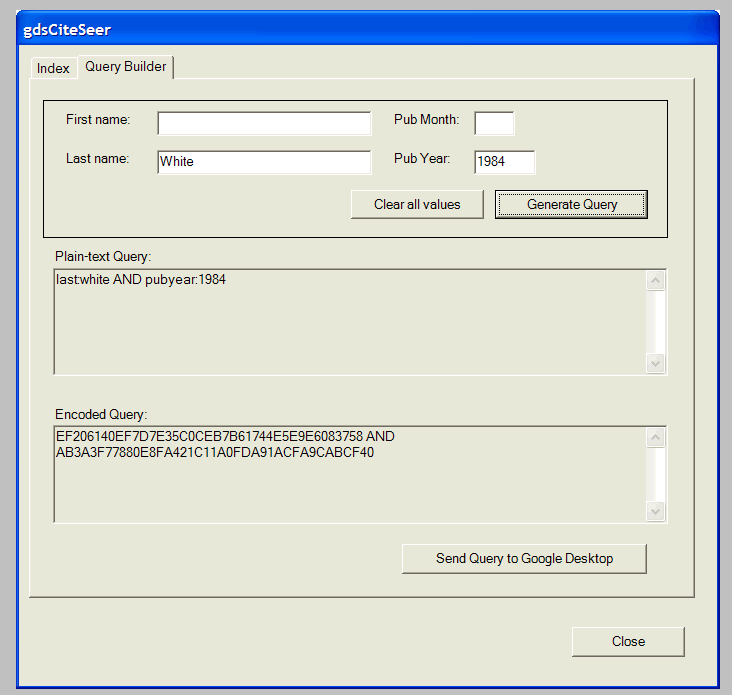The width and height of the screenshot is (732, 695).
Task: Click the Plain-text Query scrollbar track
Action: [656, 322]
